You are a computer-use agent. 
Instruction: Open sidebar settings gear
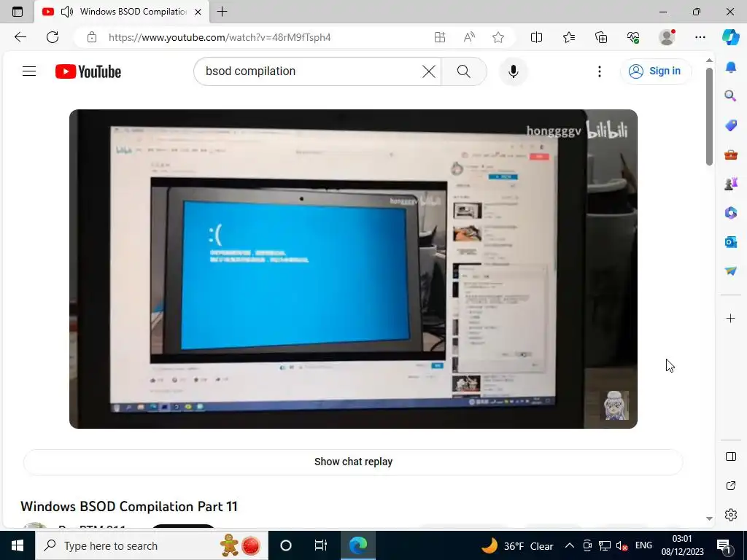[x=731, y=515]
